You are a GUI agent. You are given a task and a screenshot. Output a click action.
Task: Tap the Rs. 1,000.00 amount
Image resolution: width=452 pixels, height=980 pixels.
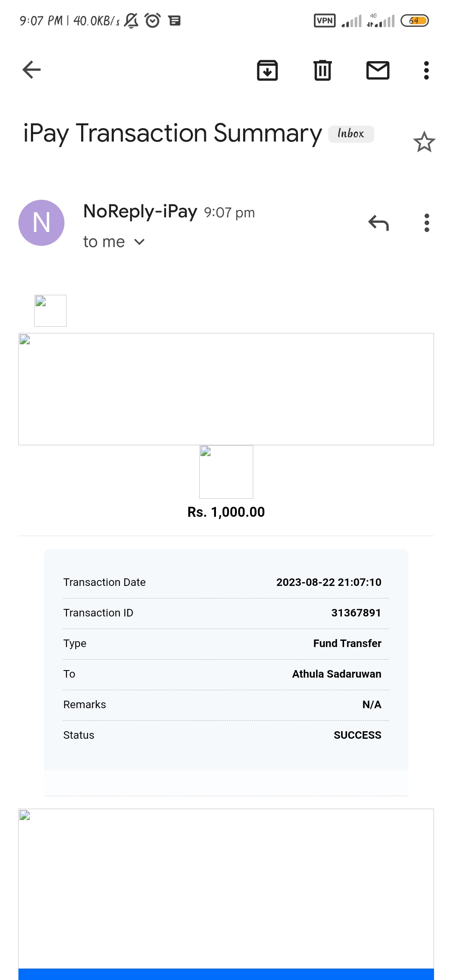pyautogui.click(x=226, y=512)
